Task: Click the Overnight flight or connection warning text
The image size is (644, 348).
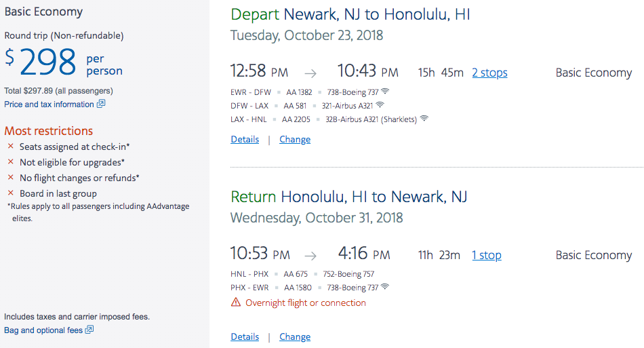Action: [x=306, y=303]
